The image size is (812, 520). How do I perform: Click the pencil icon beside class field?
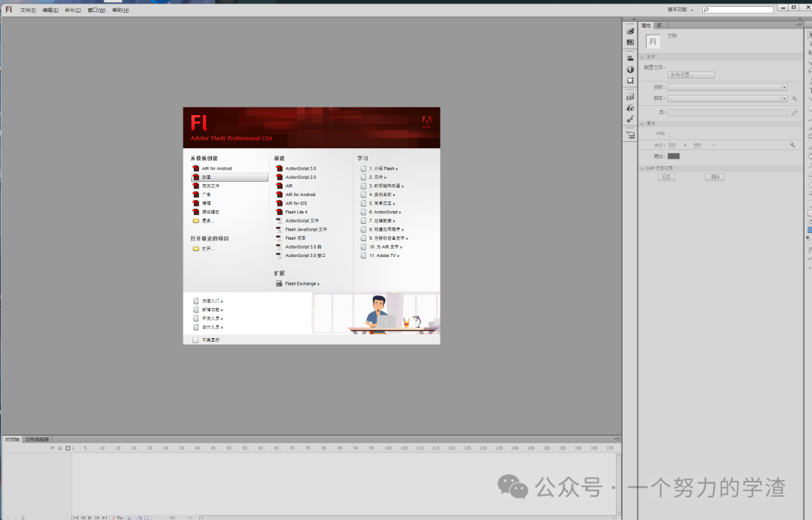pos(795,112)
